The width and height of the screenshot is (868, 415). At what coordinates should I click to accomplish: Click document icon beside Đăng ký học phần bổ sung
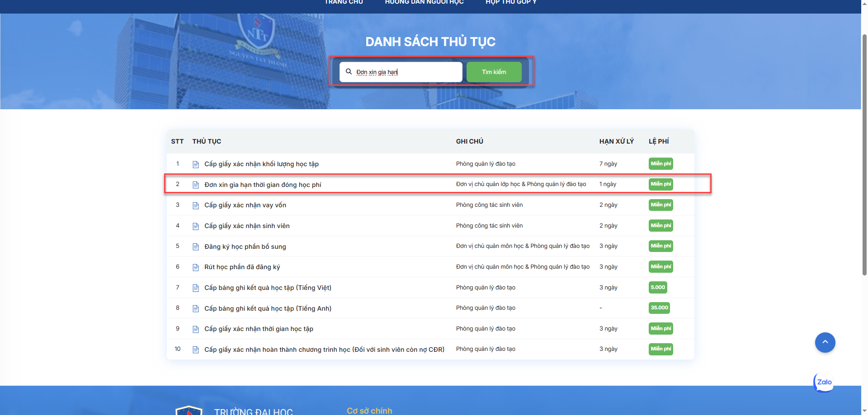[x=196, y=247]
